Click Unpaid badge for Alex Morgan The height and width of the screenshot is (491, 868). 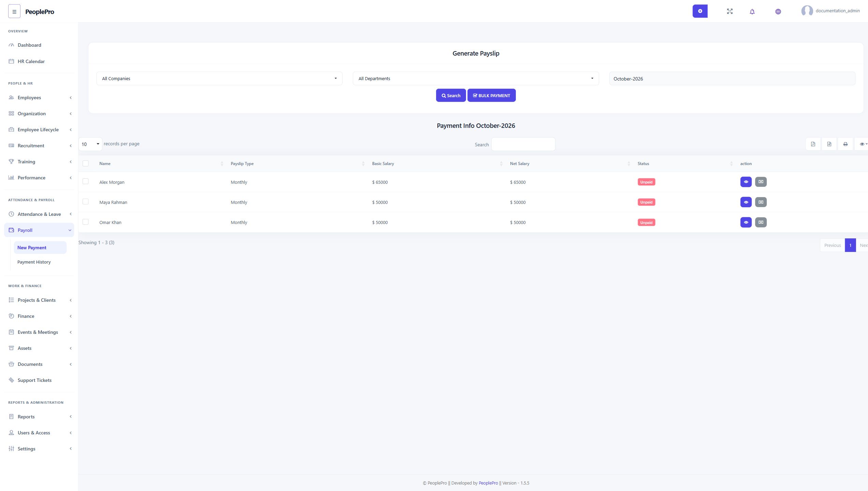pyautogui.click(x=646, y=182)
